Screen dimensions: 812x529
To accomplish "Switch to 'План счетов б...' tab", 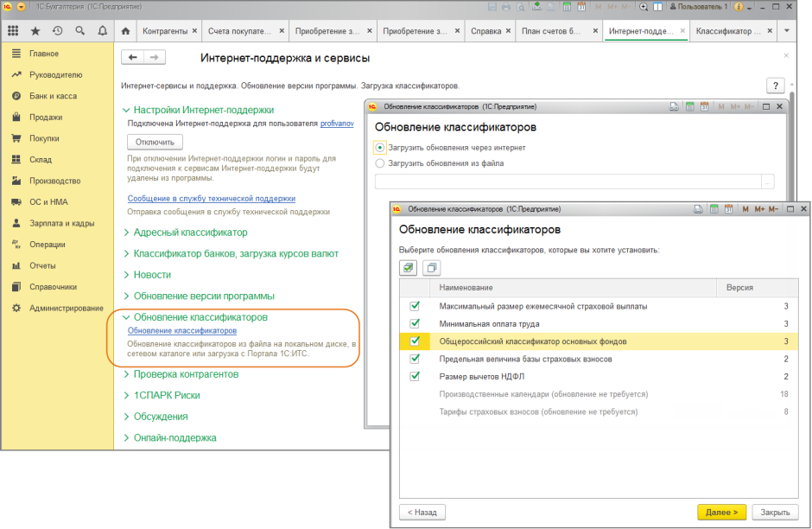I will pyautogui.click(x=551, y=31).
